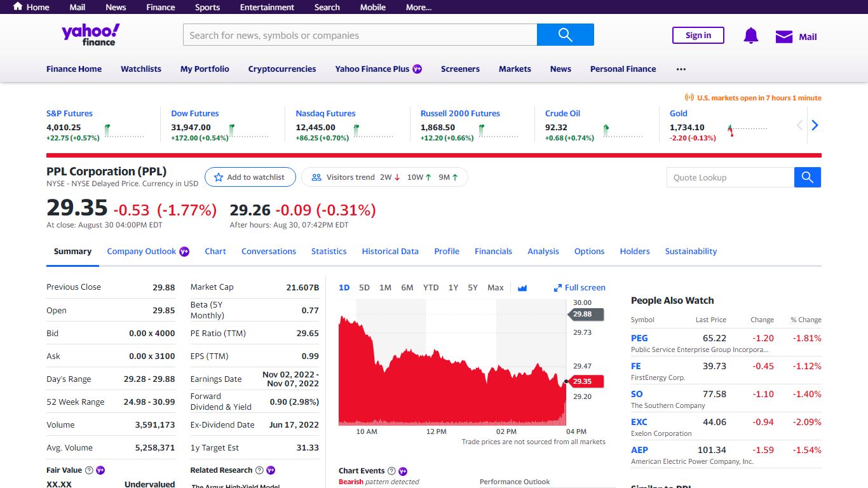Open the Financials tab
This screenshot has width=868, height=488.
tap(493, 252)
